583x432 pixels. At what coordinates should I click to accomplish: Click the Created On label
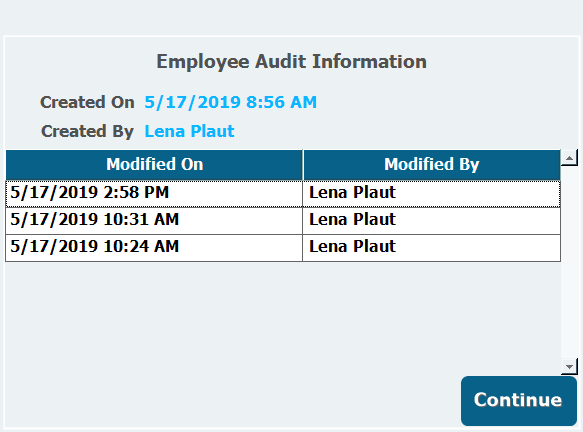pyautogui.click(x=87, y=102)
